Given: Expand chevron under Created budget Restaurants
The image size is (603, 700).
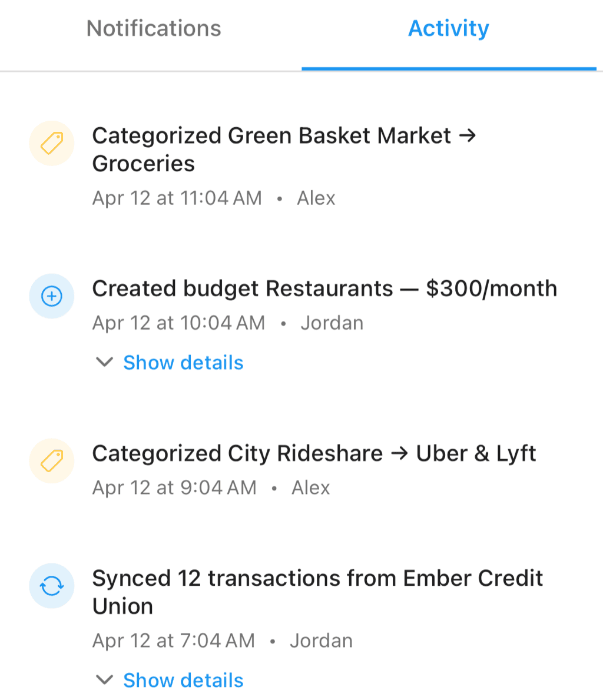Looking at the screenshot, I should tap(104, 362).
